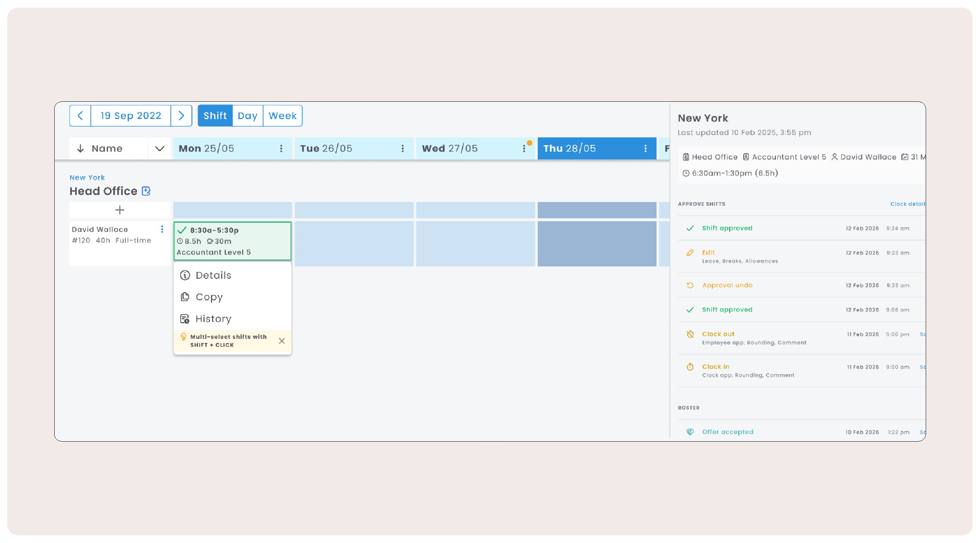Viewport: 980px width, 543px height.
Task: Switch to the Week view
Action: (282, 116)
